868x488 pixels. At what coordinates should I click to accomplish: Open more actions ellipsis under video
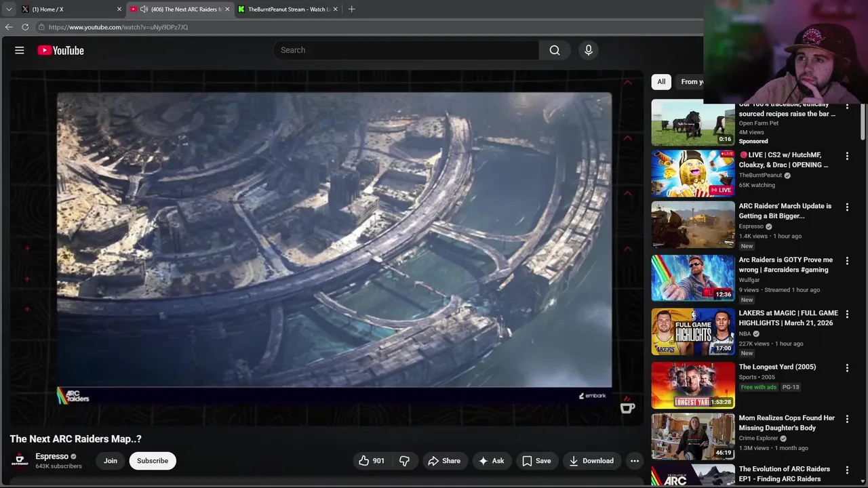click(x=635, y=461)
